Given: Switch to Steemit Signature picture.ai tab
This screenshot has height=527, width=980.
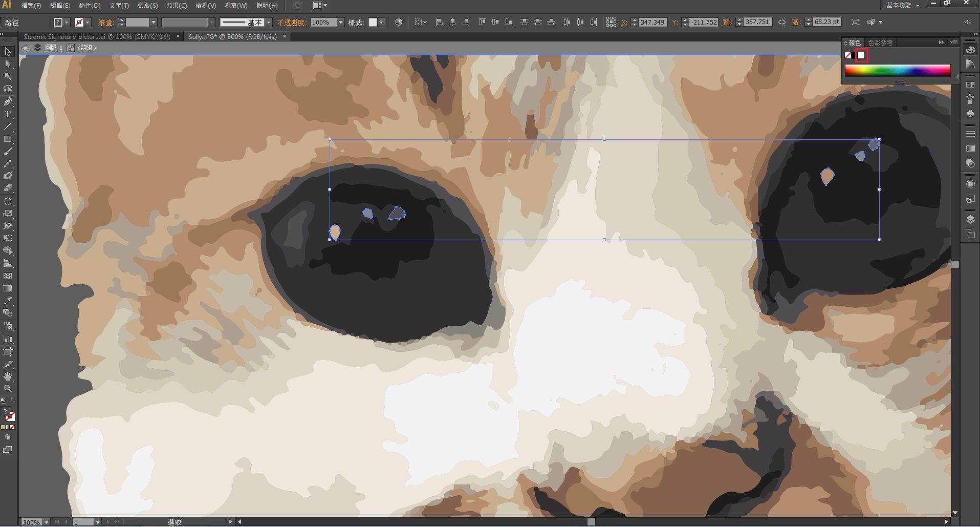Looking at the screenshot, I should pyautogui.click(x=97, y=36).
